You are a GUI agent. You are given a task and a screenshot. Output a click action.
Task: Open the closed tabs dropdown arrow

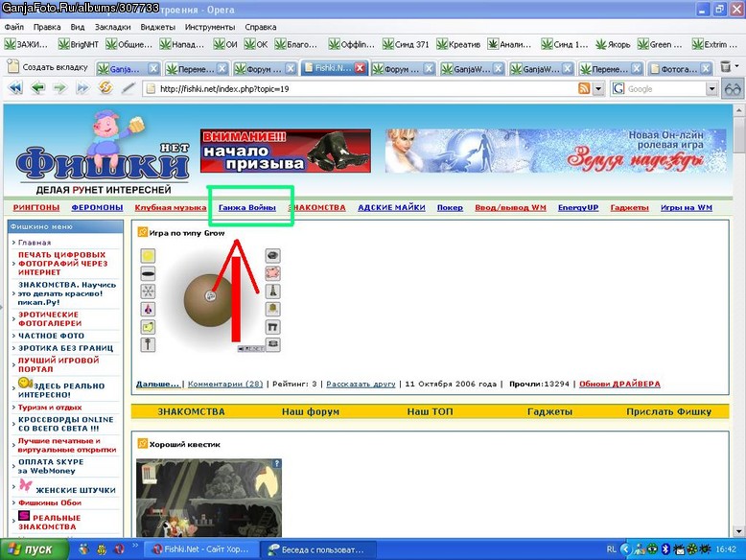pos(737,66)
